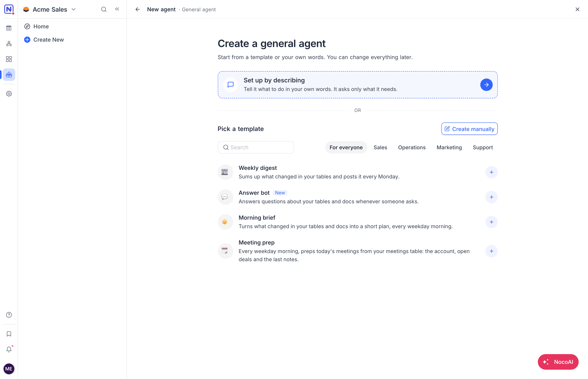Click the Morning brief title
588x379 pixels.
tap(257, 217)
